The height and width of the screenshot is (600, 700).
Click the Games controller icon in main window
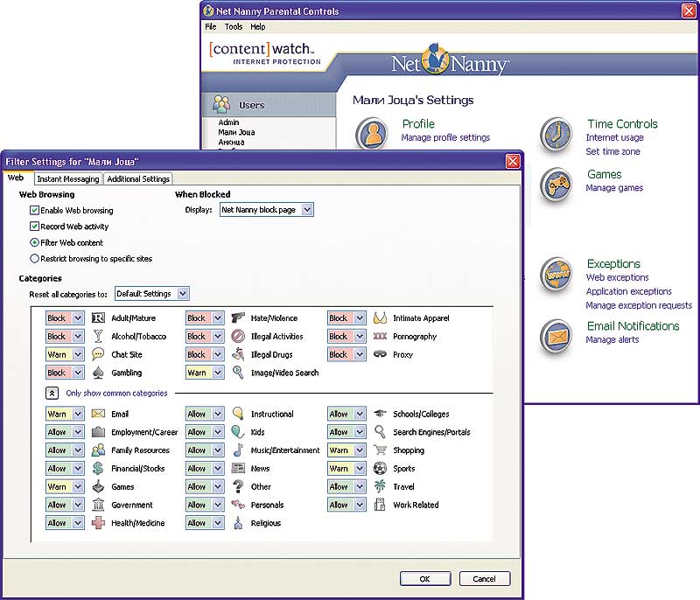[x=556, y=185]
